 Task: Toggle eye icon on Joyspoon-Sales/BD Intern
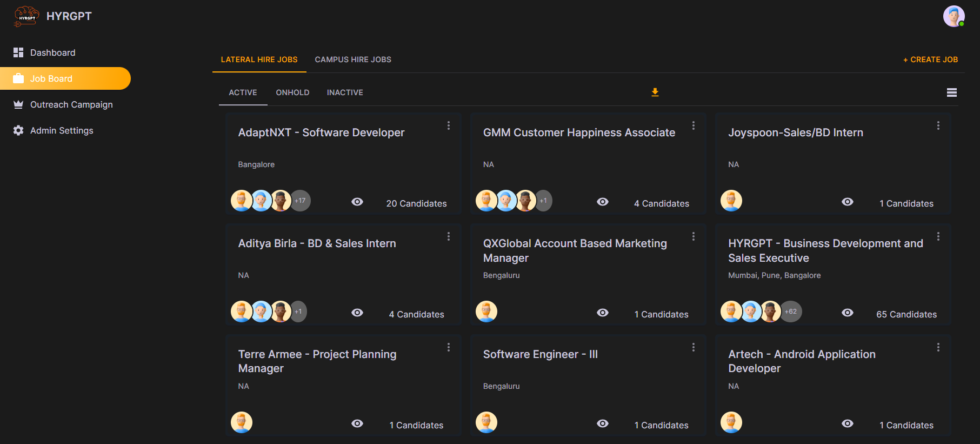coord(847,202)
